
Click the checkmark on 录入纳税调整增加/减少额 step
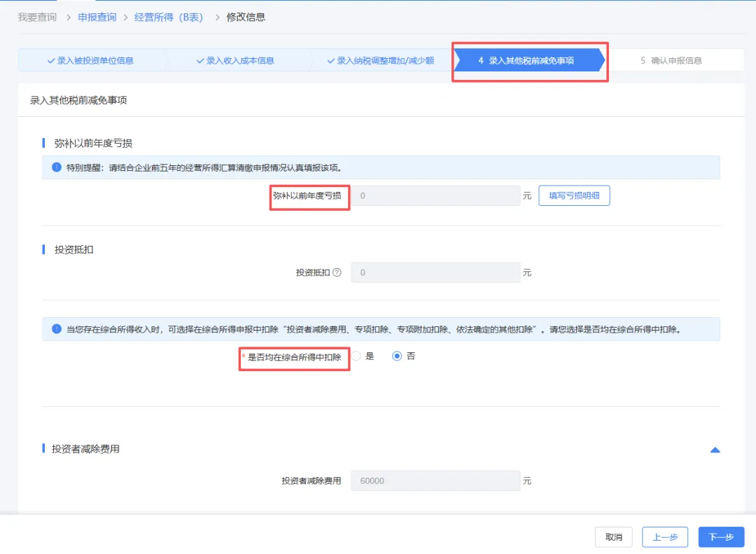tap(330, 61)
